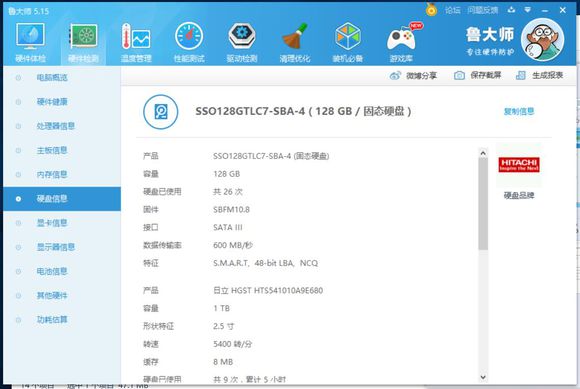Click capacity value 1 TB
Screen dimensions: 580x389
tap(221, 308)
